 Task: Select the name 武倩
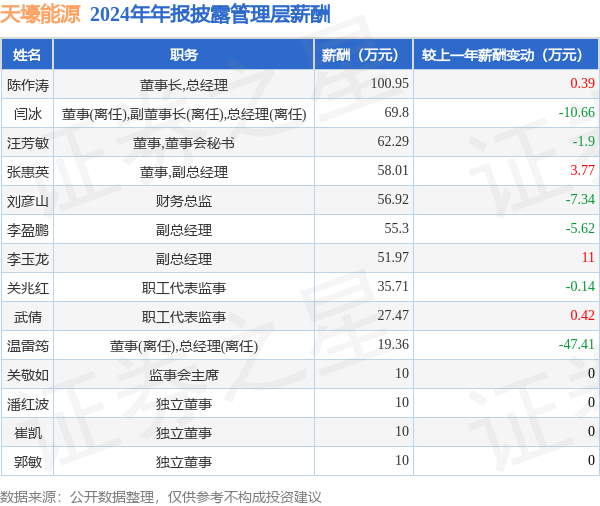28,317
